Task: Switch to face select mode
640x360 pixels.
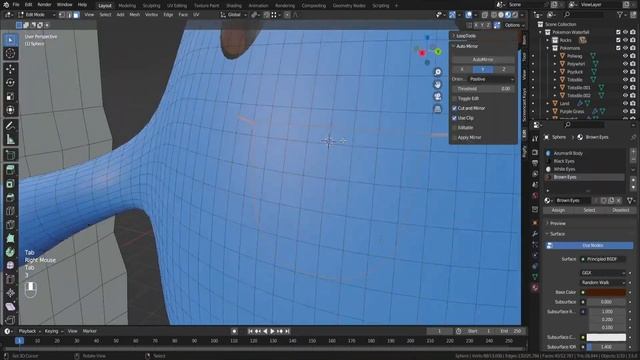Action: (76, 15)
